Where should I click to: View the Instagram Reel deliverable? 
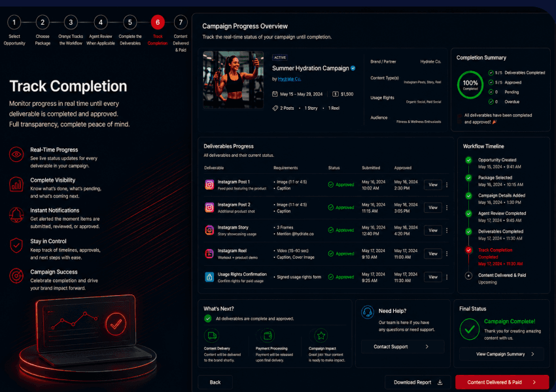click(433, 253)
